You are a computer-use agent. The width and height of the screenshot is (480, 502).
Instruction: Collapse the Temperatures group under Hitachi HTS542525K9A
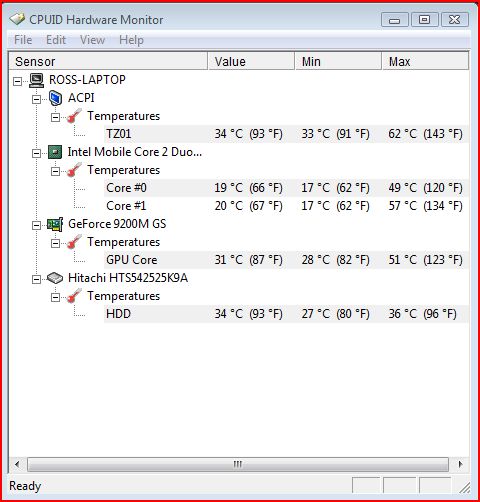pyautogui.click(x=55, y=297)
